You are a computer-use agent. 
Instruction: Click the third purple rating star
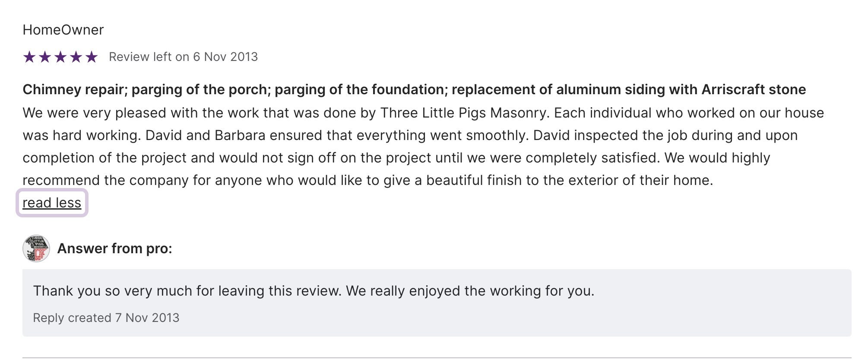(60, 57)
